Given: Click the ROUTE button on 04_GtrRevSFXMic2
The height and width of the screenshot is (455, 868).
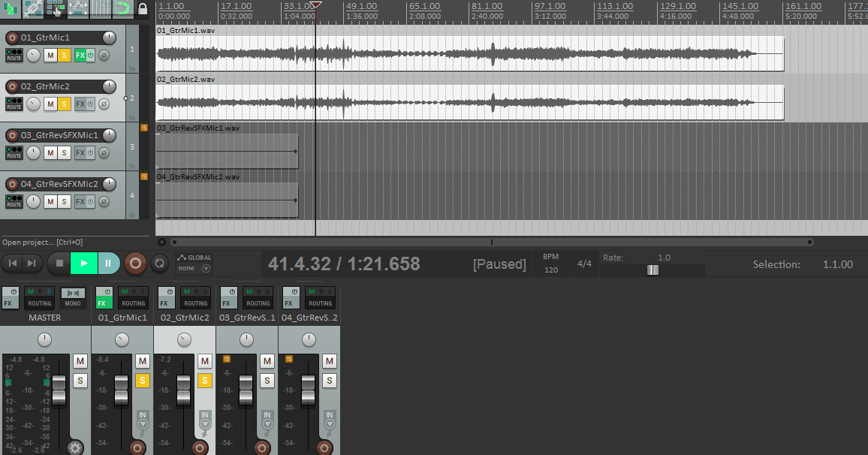Looking at the screenshot, I should click(x=13, y=201).
